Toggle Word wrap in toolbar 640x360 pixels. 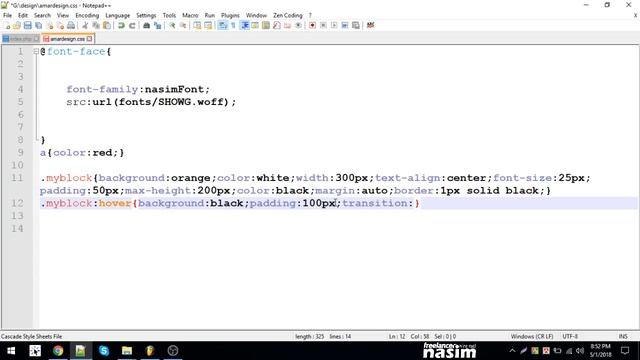pos(222,25)
